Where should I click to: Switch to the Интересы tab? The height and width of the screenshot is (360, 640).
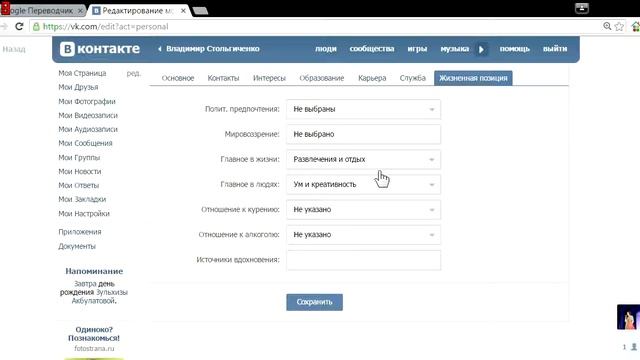(x=269, y=78)
